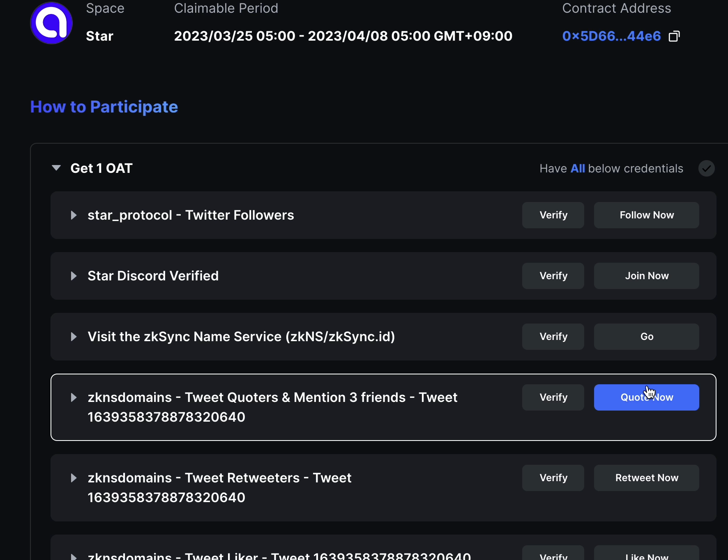728x560 pixels.
Task: Verify the Twitter Followers credential
Action: point(553,215)
